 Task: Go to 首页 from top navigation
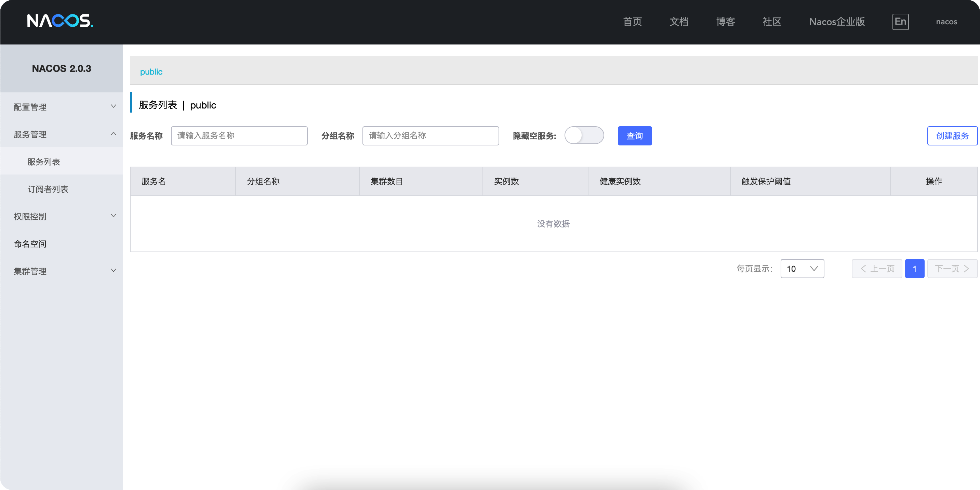(x=632, y=22)
